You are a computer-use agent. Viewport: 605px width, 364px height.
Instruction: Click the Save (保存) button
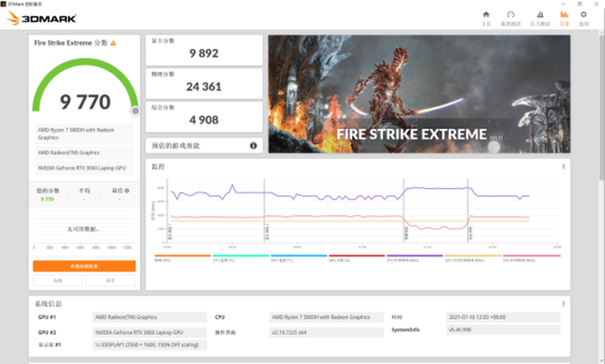[x=110, y=280]
